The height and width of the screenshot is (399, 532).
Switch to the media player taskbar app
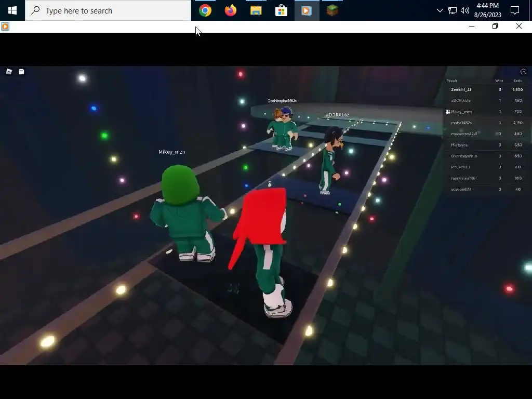click(307, 10)
